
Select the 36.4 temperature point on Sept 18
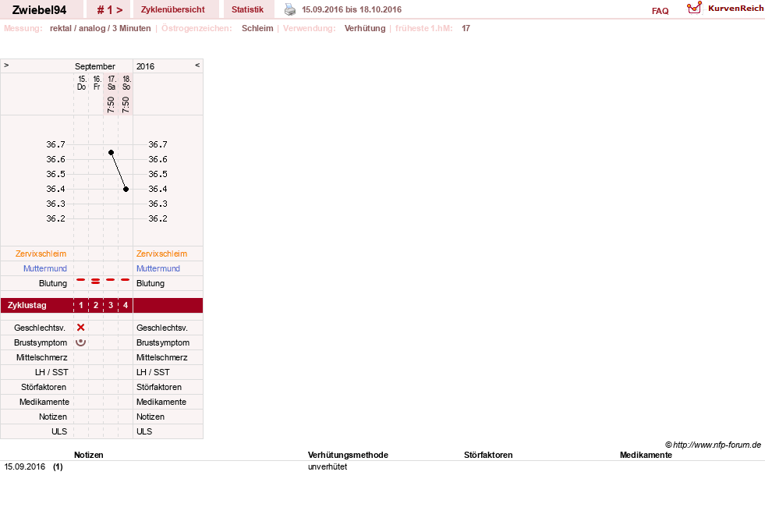click(x=126, y=189)
